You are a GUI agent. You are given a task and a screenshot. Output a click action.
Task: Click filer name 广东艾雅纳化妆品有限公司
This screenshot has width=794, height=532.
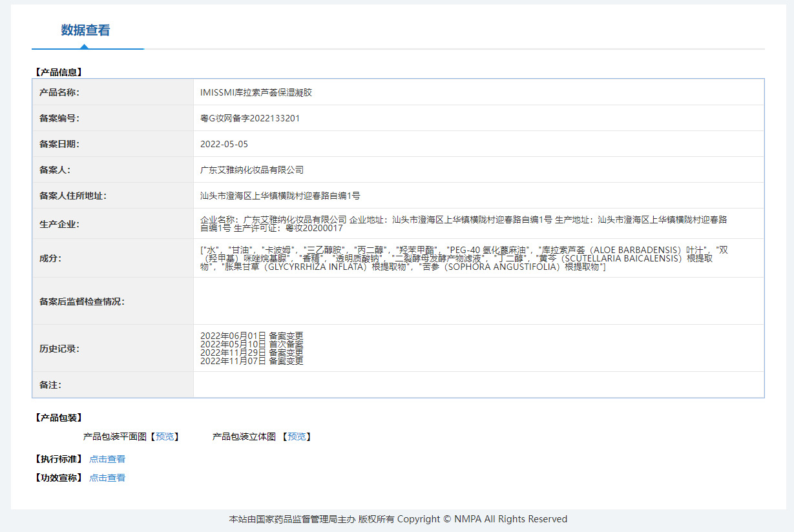[x=252, y=170]
